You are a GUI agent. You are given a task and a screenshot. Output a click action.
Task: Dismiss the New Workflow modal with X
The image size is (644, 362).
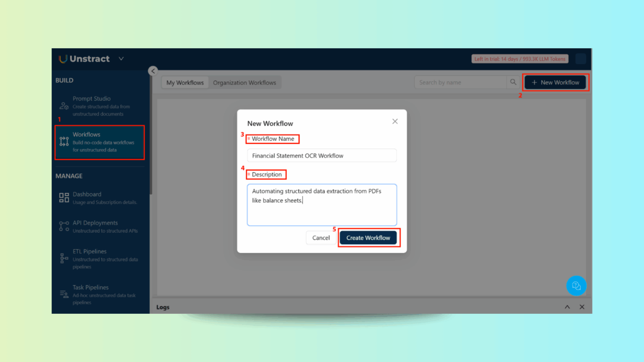395,121
